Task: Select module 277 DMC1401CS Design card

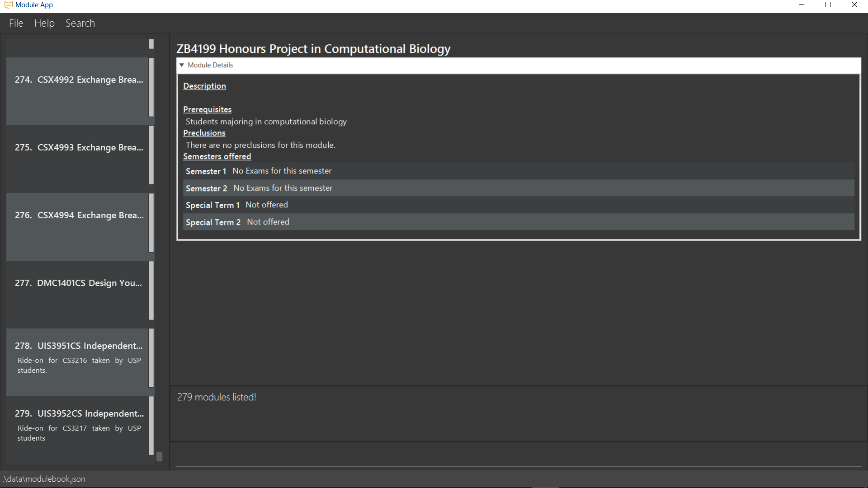Action: pyautogui.click(x=78, y=294)
